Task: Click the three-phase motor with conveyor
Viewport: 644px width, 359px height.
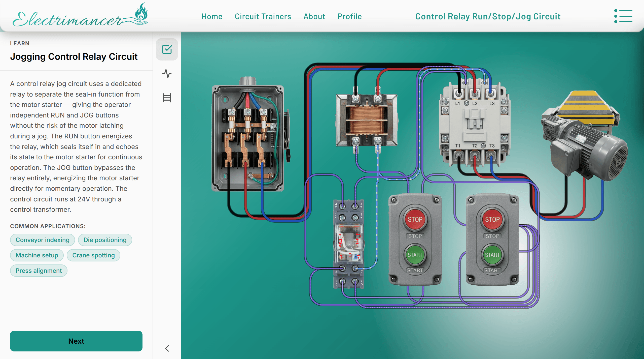Action: 584,141
